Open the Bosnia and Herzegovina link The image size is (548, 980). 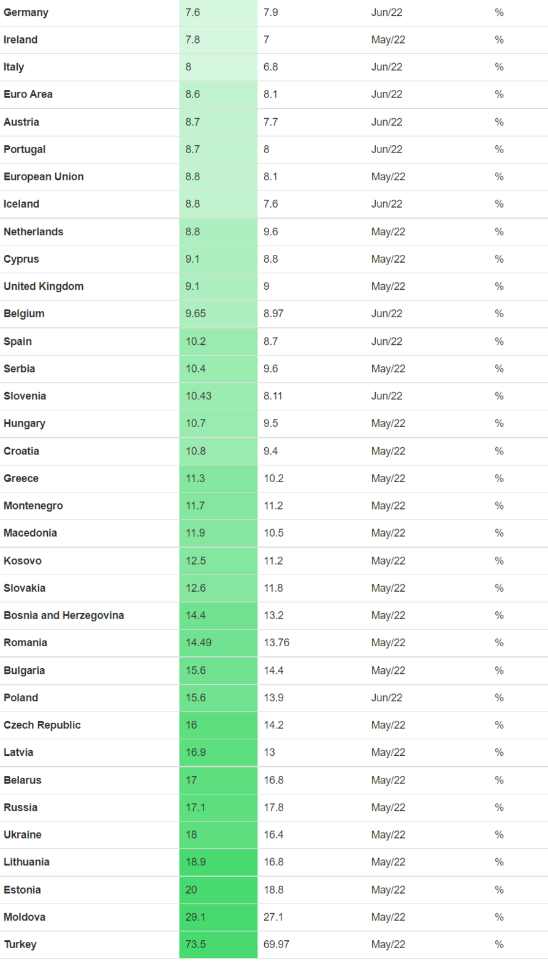(64, 615)
